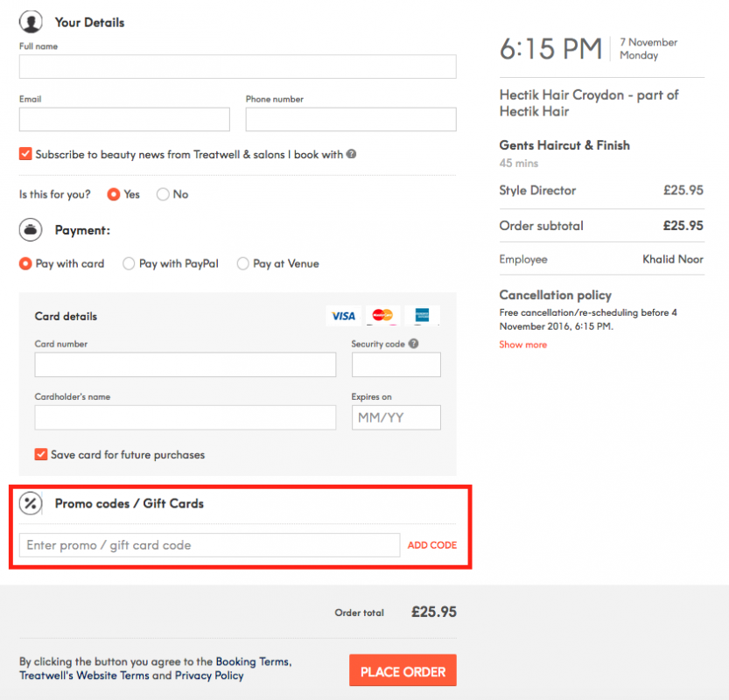Choose Pay with PayPal option

[x=129, y=263]
